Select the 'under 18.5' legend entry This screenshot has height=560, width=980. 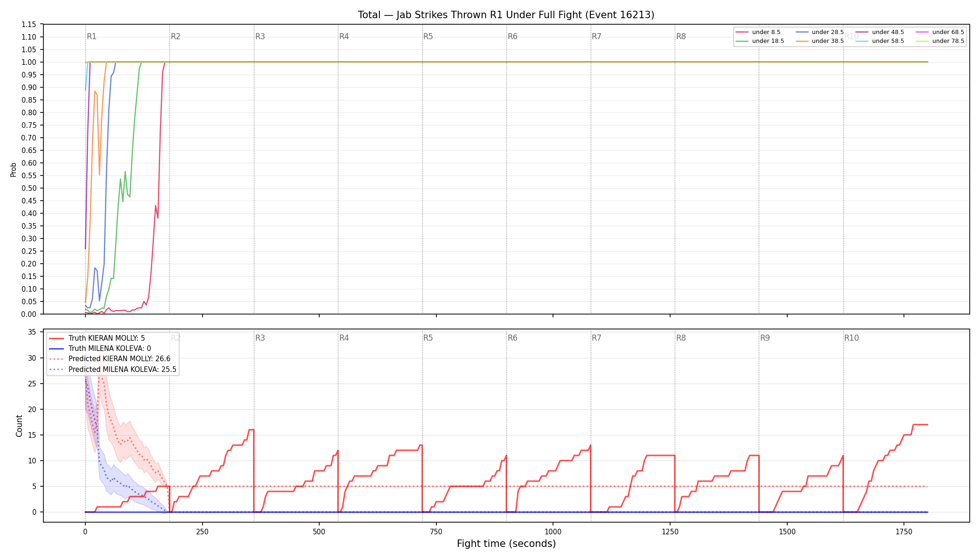tap(760, 41)
